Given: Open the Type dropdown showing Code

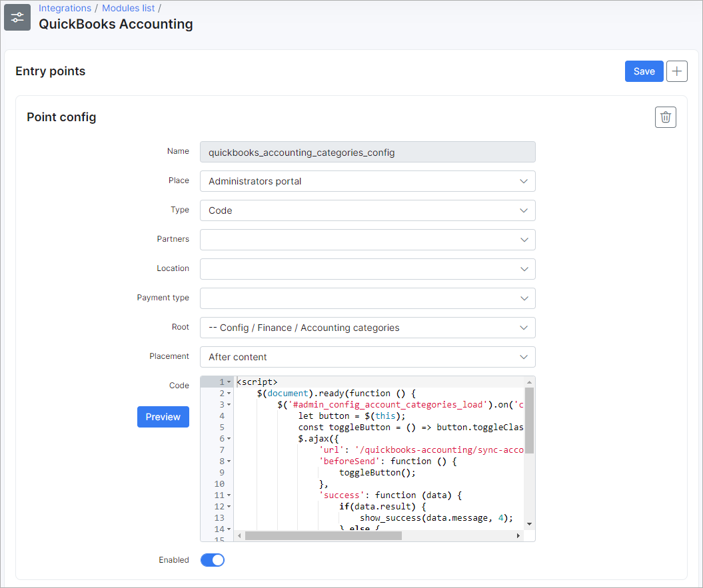Looking at the screenshot, I should tap(368, 210).
